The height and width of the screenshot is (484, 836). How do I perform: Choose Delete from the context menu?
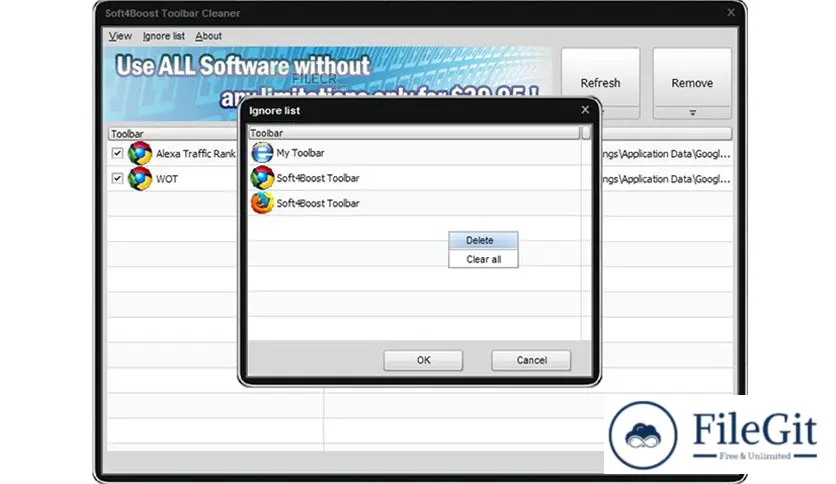(x=483, y=240)
